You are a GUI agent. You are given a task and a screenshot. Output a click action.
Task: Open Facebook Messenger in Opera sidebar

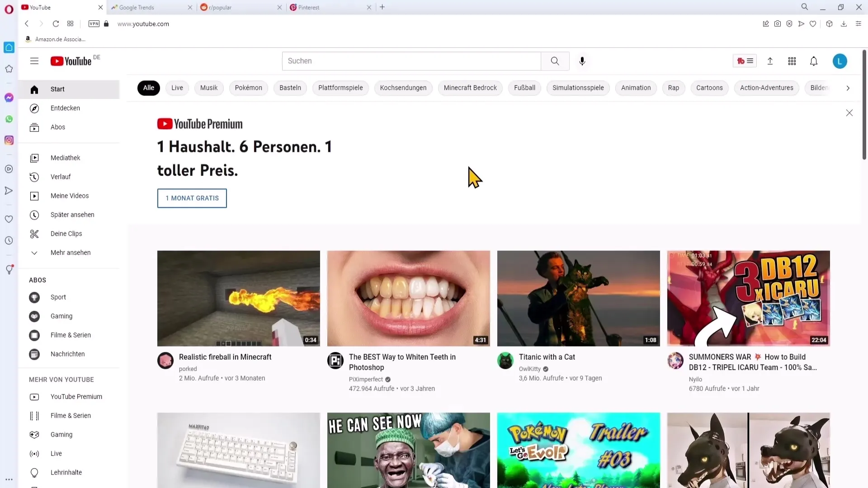(x=9, y=98)
